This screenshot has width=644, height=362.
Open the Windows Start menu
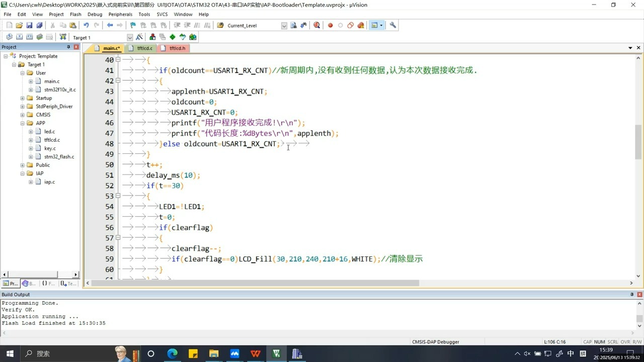[x=10, y=353]
